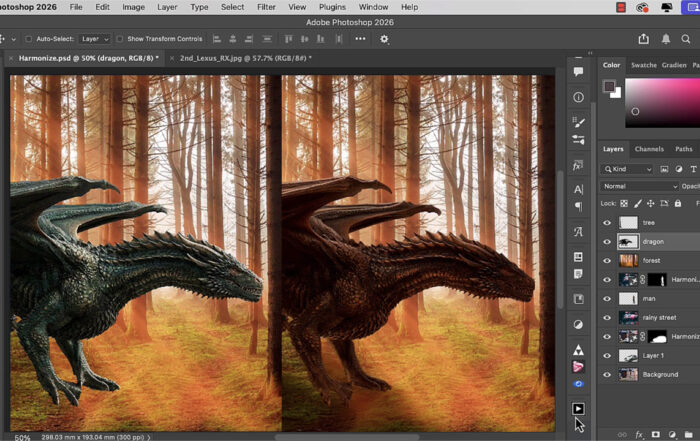Open the Info panel icon
700x441 pixels.
(x=578, y=97)
